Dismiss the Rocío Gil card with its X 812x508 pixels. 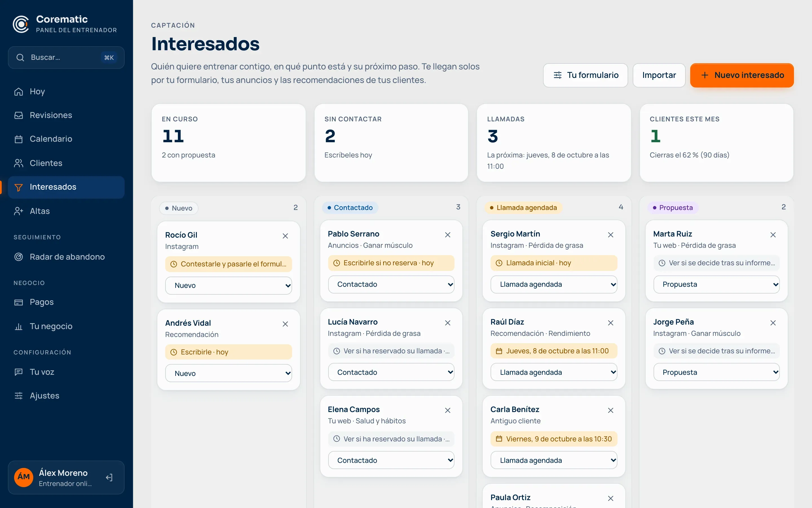285,236
